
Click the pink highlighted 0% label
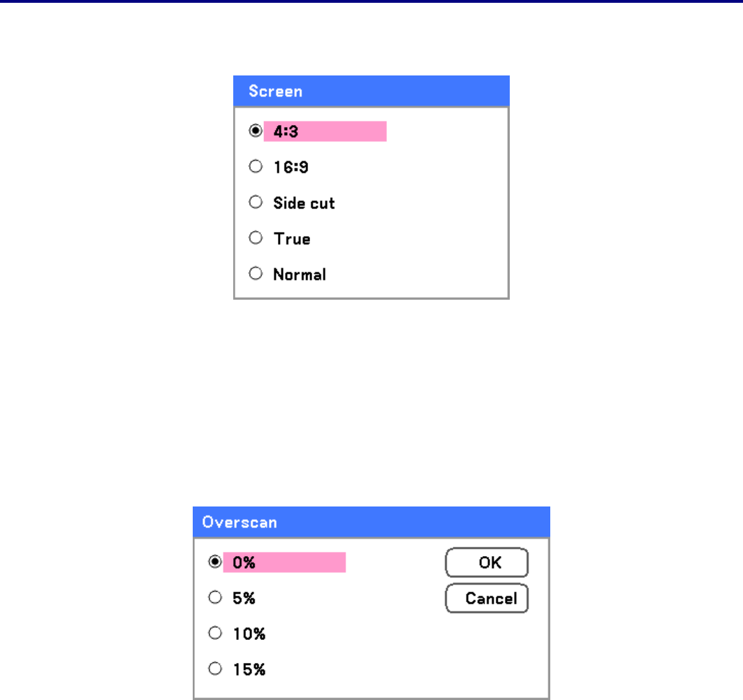click(284, 562)
